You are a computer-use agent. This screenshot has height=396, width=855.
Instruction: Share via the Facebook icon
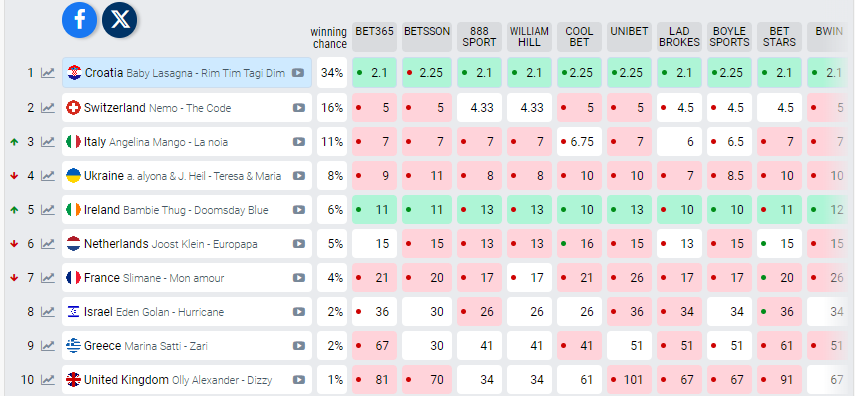[80, 20]
